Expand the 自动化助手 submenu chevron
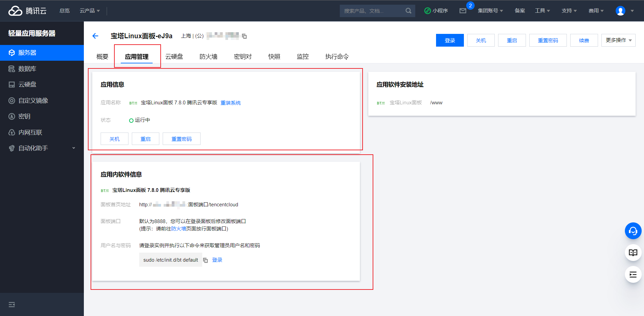The image size is (644, 316). pos(74,148)
